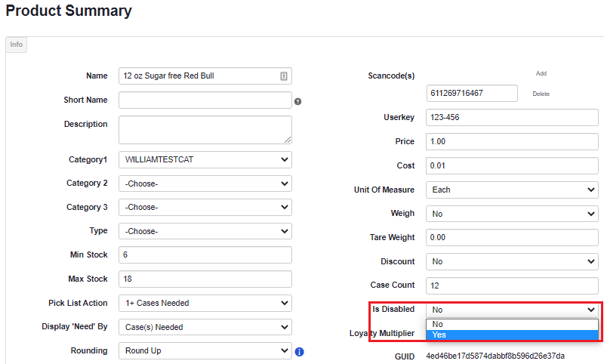Click the Description text area
The height and width of the screenshot is (364, 604).
205,130
